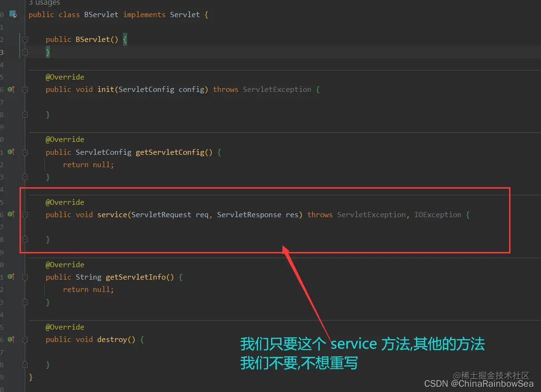The image size is (541, 392).
Task: Place cursor on the implements keyword
Action: (x=144, y=14)
